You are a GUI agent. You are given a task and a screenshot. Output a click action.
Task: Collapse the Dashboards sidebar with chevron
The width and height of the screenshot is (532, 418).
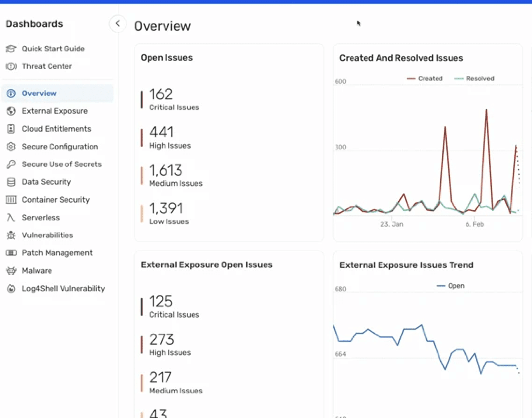(118, 24)
